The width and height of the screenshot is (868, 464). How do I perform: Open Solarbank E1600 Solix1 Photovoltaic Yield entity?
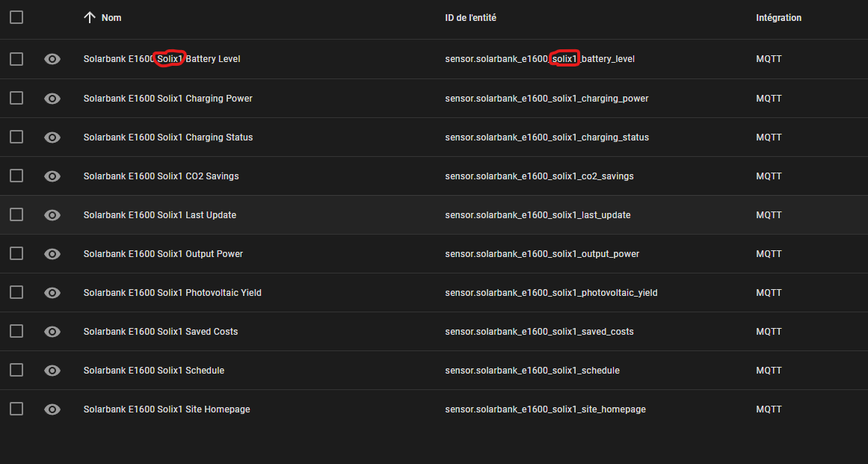(x=172, y=293)
